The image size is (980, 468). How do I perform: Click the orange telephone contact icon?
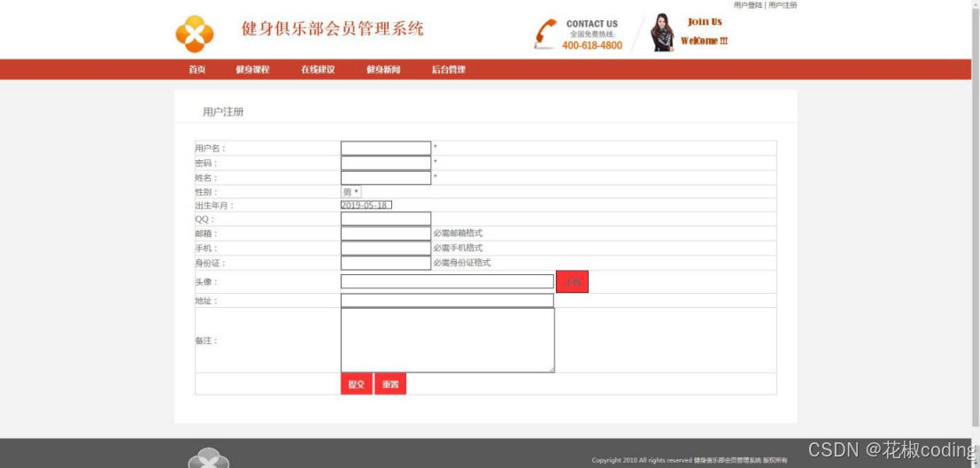click(545, 33)
